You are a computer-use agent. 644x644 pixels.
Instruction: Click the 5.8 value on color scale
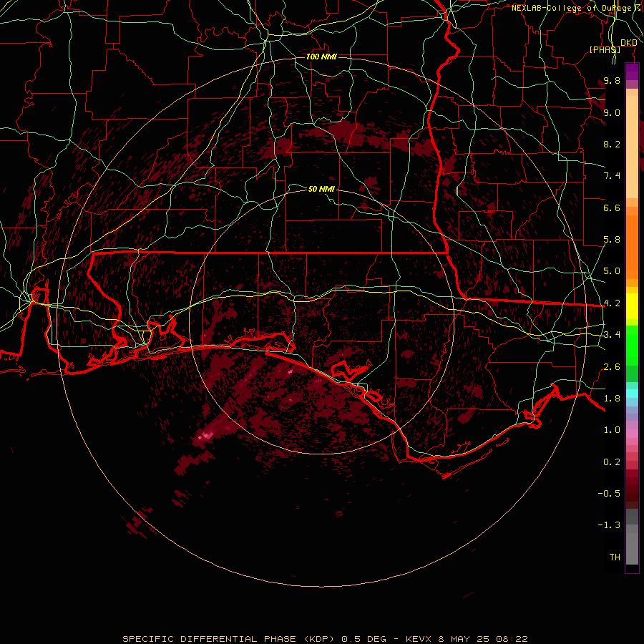(612, 240)
